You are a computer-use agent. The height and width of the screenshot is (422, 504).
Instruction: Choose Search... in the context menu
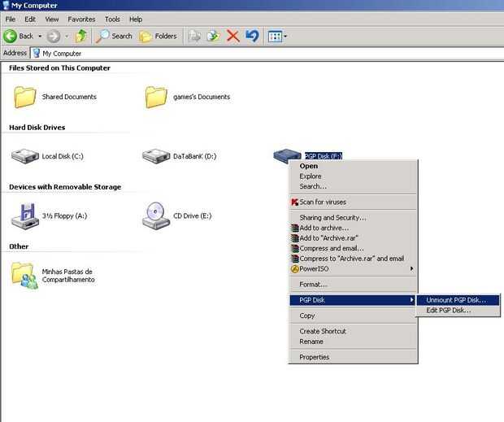click(x=354, y=186)
